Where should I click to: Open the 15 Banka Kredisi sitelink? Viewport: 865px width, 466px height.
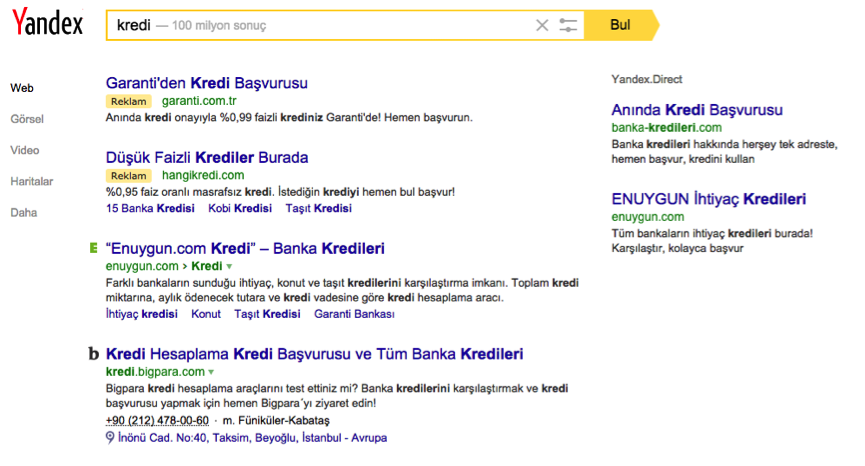150,208
